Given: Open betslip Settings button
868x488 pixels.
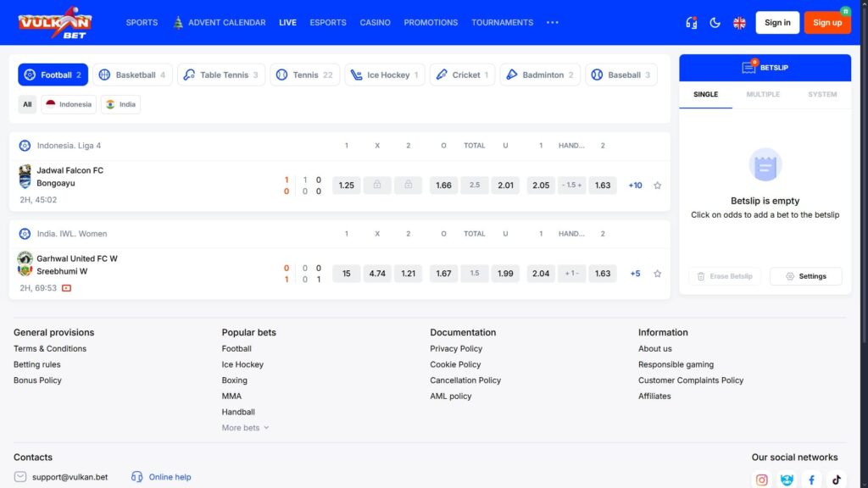Looking at the screenshot, I should pyautogui.click(x=805, y=276).
